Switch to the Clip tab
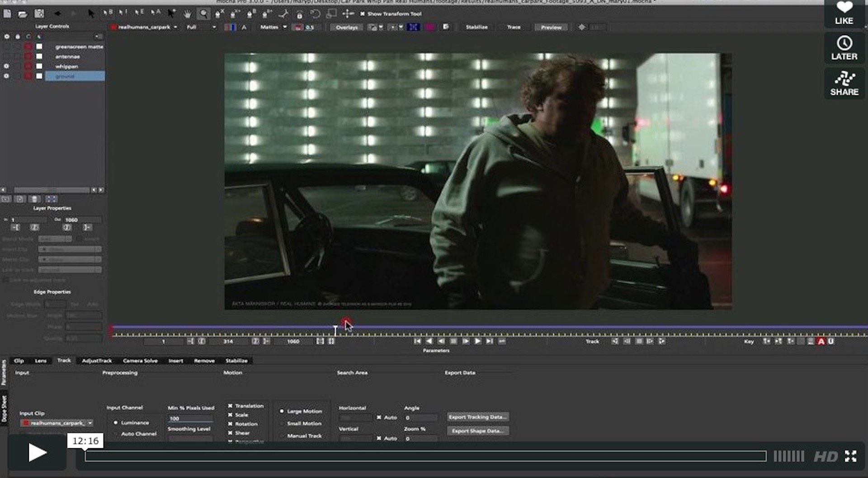This screenshot has height=478, width=868. click(x=19, y=361)
